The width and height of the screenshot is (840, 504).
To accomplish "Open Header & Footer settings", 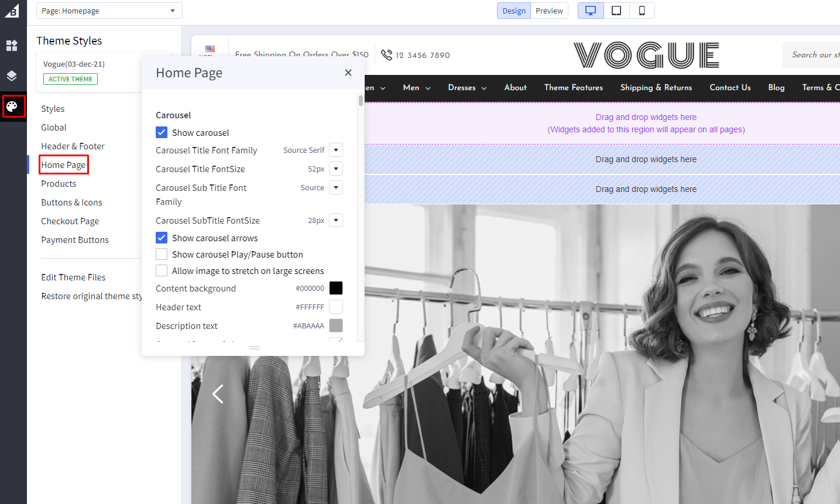I will point(73,146).
